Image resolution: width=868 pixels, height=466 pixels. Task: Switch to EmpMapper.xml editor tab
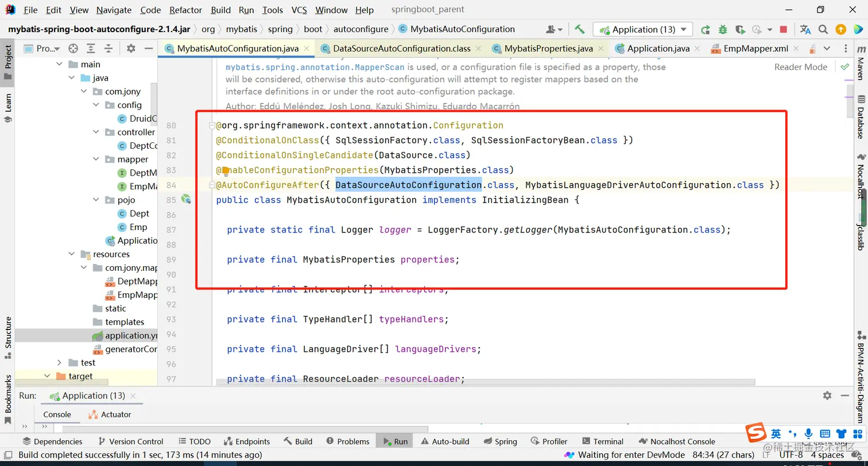tap(755, 49)
